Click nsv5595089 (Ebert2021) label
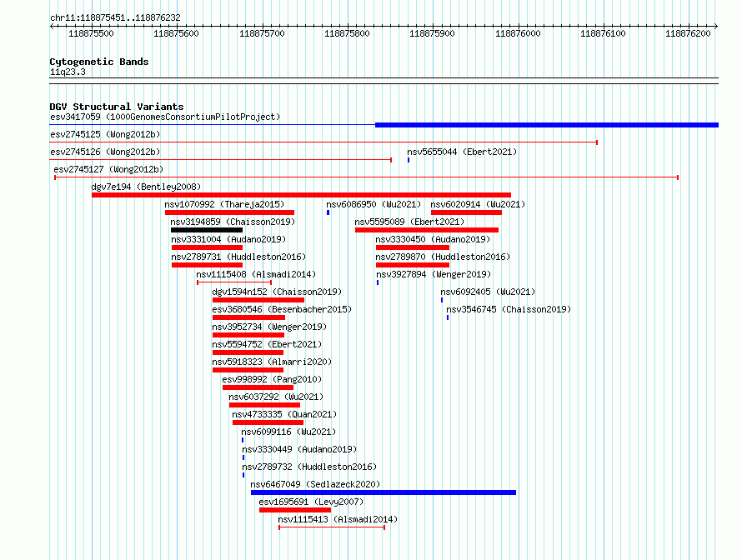 click(x=409, y=222)
